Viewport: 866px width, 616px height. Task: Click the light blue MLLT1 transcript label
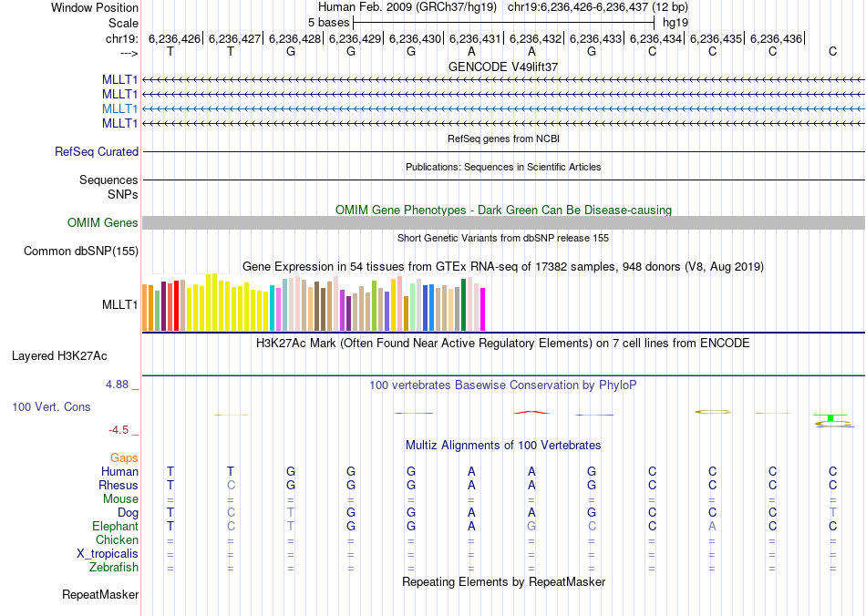click(119, 108)
